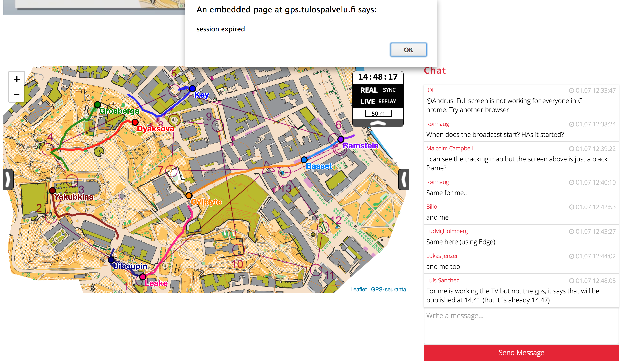Send the chat message
The width and height of the screenshot is (625, 364).
click(521, 352)
